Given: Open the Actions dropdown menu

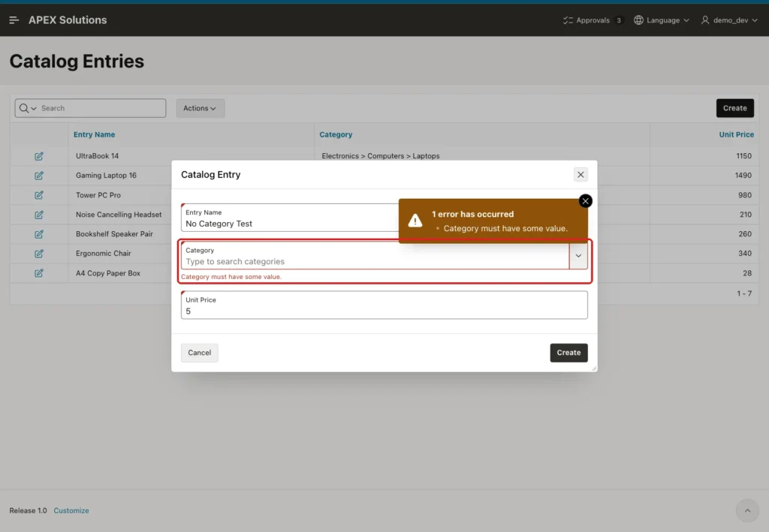Looking at the screenshot, I should 200,108.
